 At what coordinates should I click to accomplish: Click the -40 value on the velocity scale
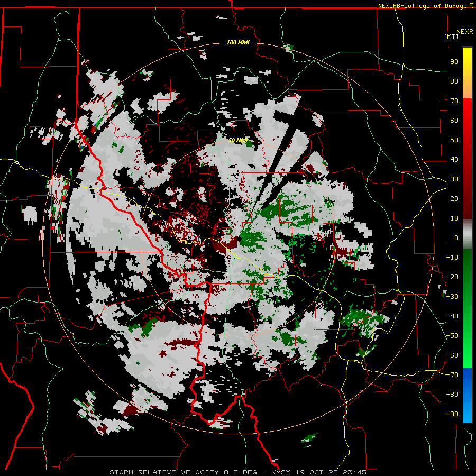click(x=452, y=316)
